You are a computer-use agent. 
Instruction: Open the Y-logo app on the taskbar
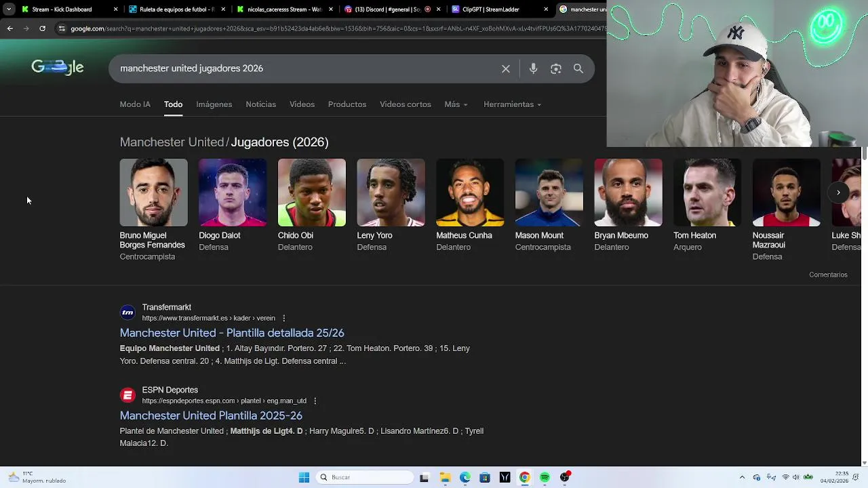pyautogui.click(x=505, y=477)
